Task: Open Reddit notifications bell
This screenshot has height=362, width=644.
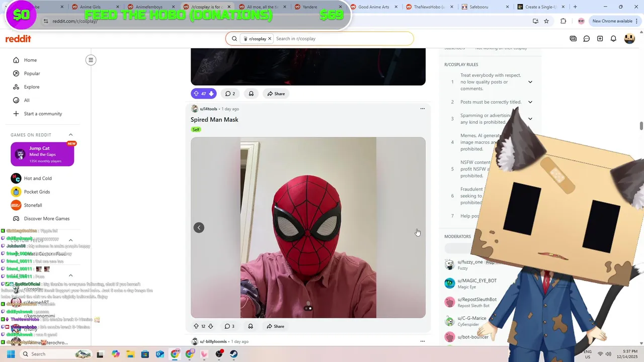Action: 613,39
